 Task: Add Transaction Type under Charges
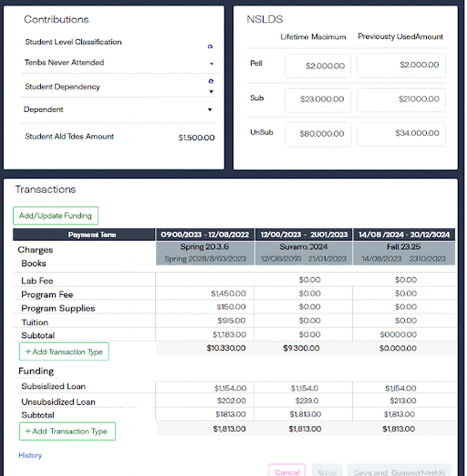click(x=64, y=351)
